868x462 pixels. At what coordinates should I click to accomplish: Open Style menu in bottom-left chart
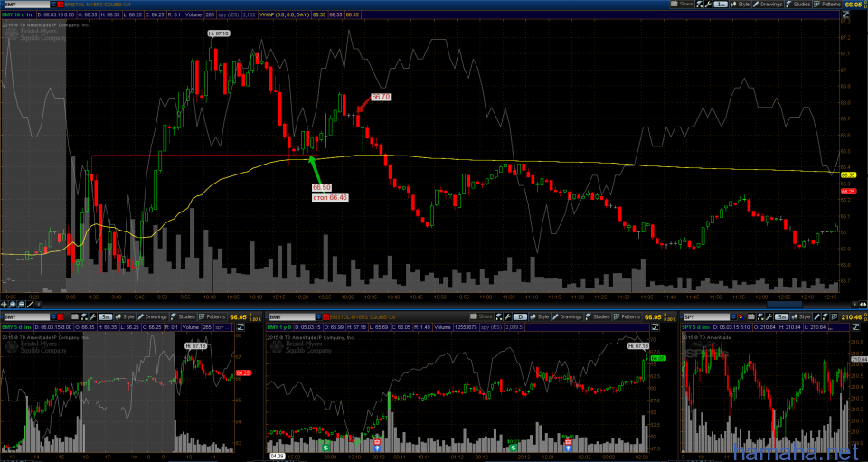tap(125, 317)
